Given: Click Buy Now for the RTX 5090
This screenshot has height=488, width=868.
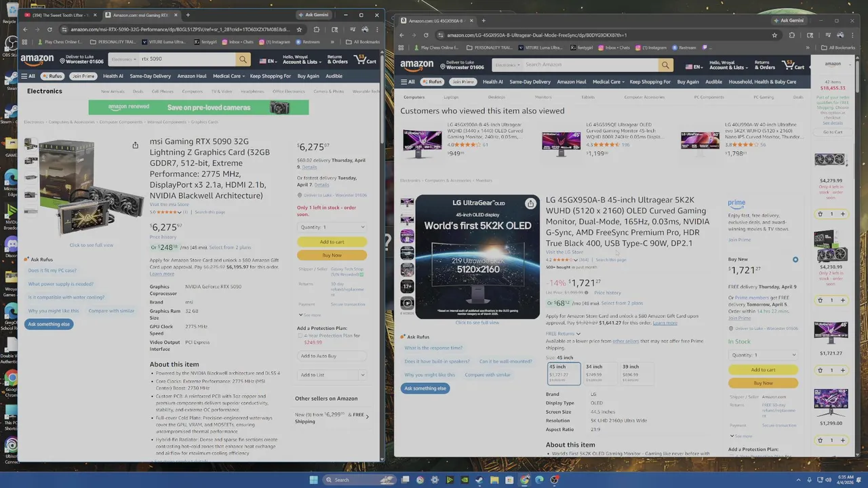Looking at the screenshot, I should (332, 256).
